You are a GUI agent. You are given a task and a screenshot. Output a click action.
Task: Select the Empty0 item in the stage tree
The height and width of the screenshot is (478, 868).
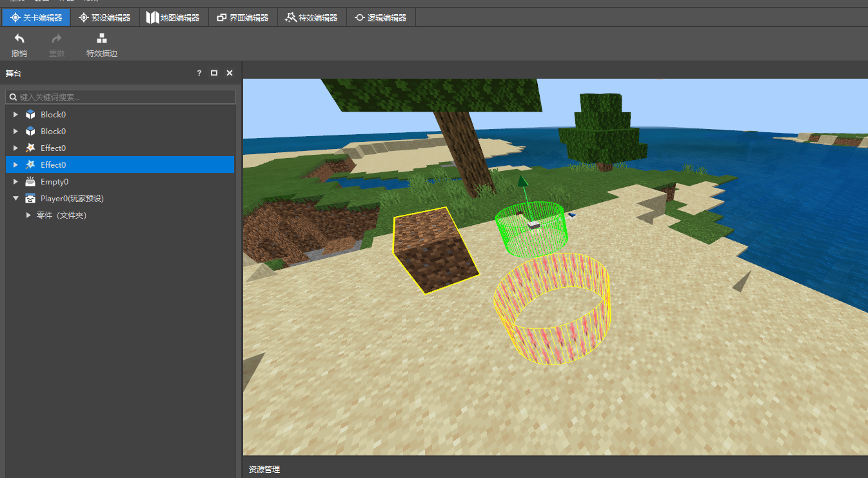tap(54, 182)
